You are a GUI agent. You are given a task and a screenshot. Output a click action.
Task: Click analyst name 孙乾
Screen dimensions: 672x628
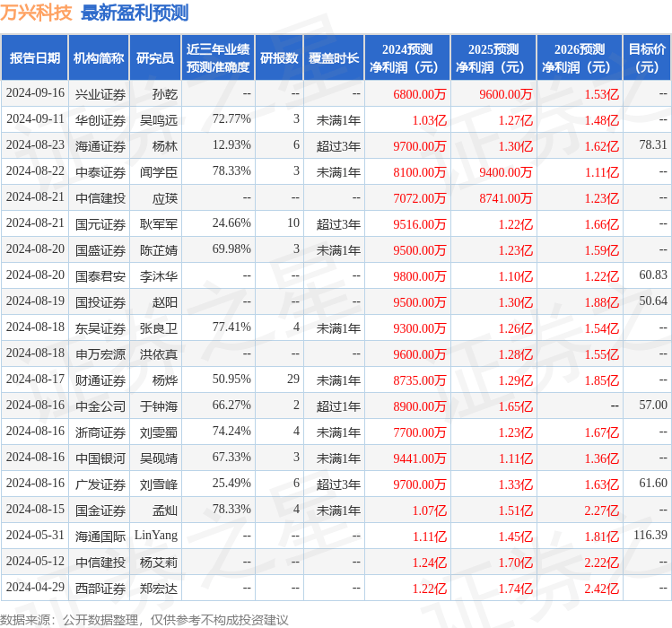[164, 94]
